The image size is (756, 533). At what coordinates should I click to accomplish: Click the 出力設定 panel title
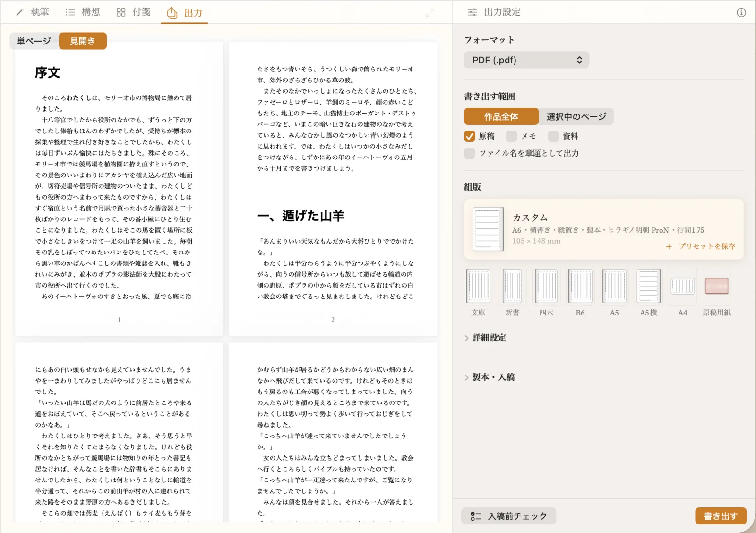pos(502,12)
